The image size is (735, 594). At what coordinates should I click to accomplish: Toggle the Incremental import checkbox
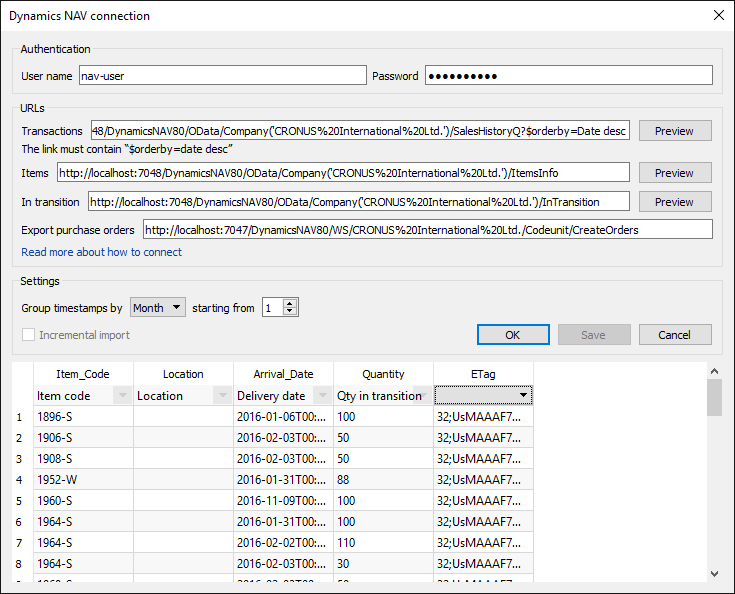coord(29,335)
